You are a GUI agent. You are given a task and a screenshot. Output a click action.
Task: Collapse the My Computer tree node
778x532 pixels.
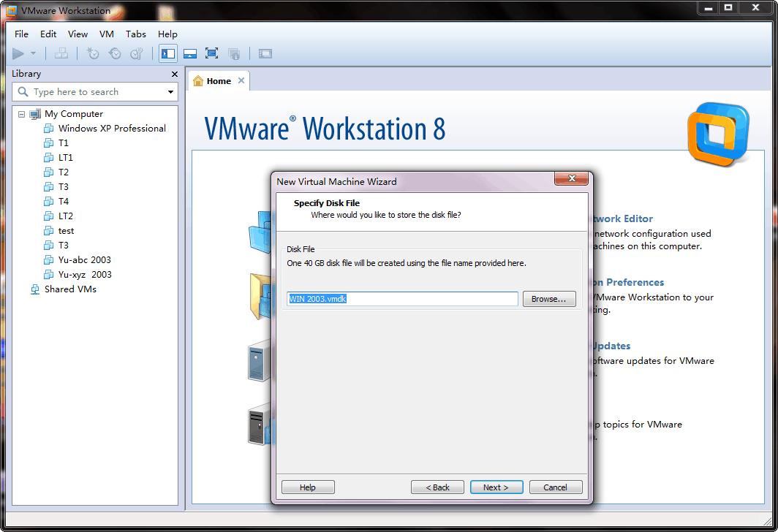pos(21,114)
